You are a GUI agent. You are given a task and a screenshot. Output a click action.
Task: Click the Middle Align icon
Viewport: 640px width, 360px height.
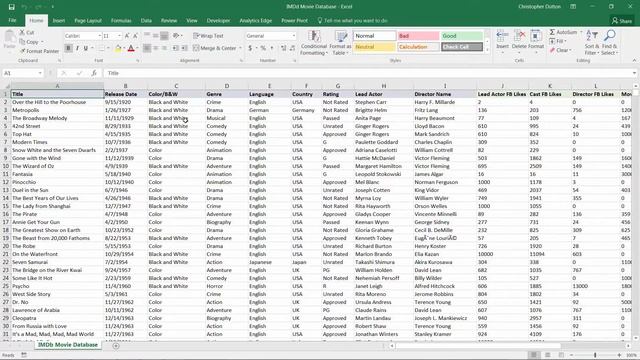click(156, 36)
